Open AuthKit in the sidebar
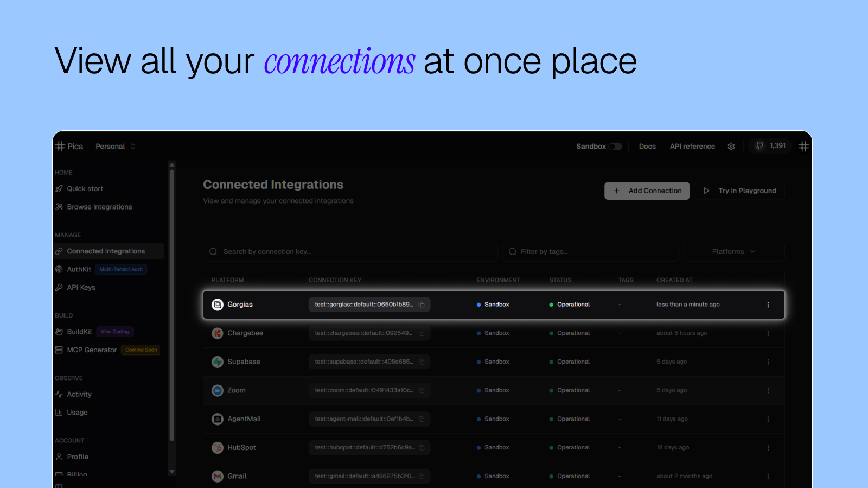 coord(73,269)
